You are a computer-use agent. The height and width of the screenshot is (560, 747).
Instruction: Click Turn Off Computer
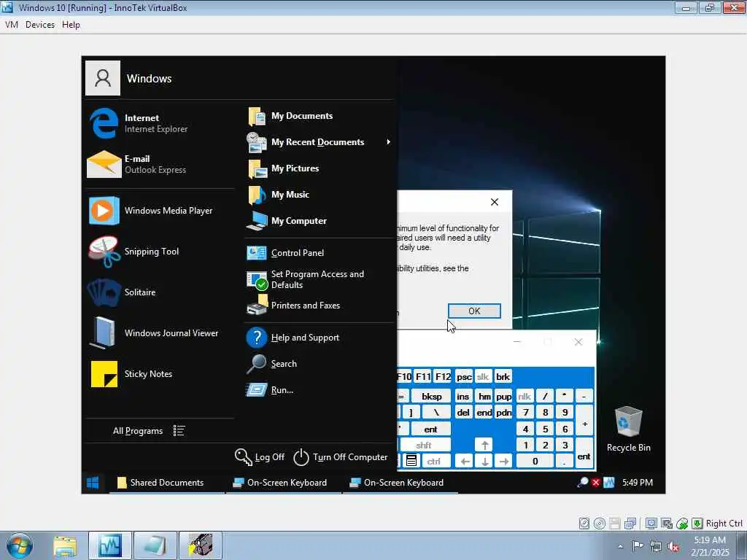click(x=341, y=457)
